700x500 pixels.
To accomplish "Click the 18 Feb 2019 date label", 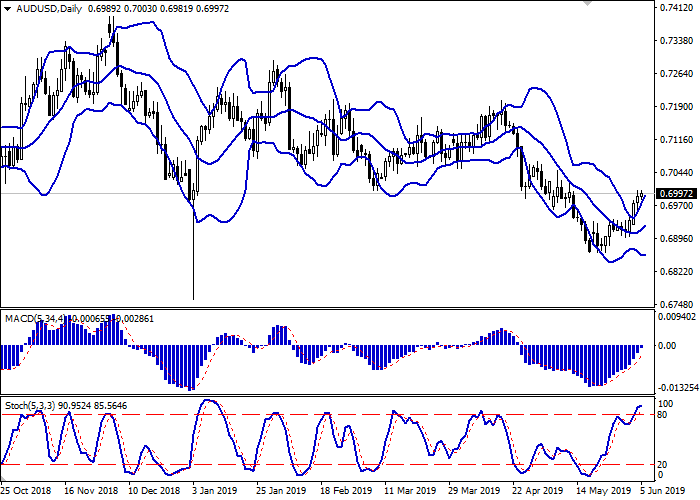I will tap(346, 490).
